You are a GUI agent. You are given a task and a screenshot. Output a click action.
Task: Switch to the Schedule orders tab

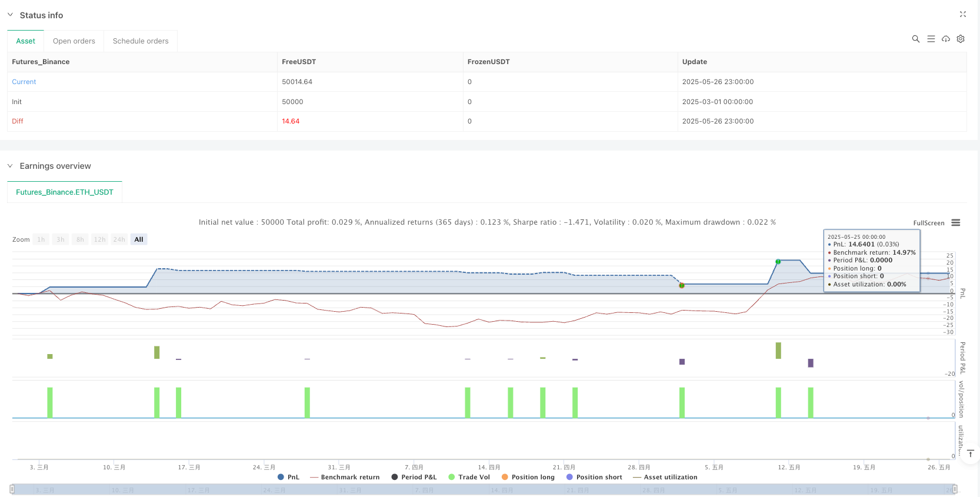(141, 41)
